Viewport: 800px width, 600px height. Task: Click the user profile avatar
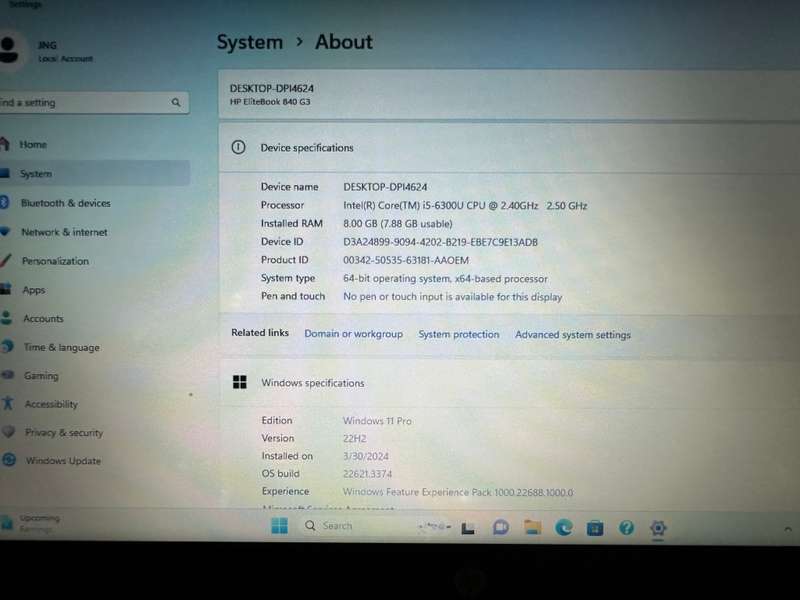[9, 49]
